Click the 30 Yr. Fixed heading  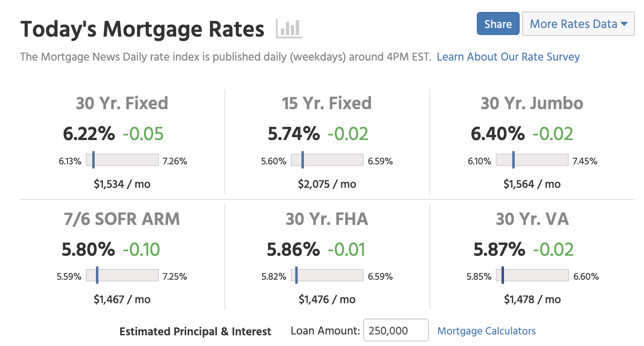[x=122, y=103]
